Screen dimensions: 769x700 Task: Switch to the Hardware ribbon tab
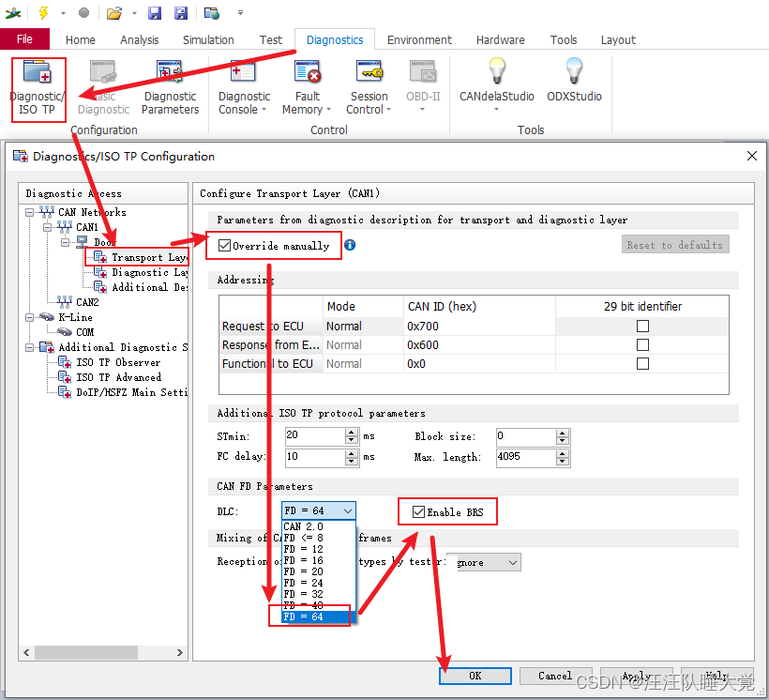tap(500, 39)
